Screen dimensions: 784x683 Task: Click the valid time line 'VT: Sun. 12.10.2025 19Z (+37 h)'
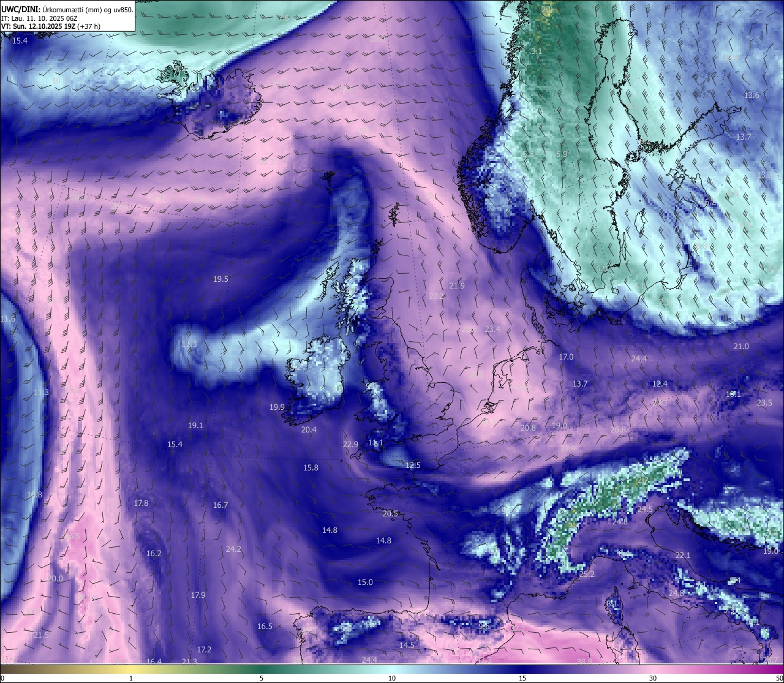point(51,27)
